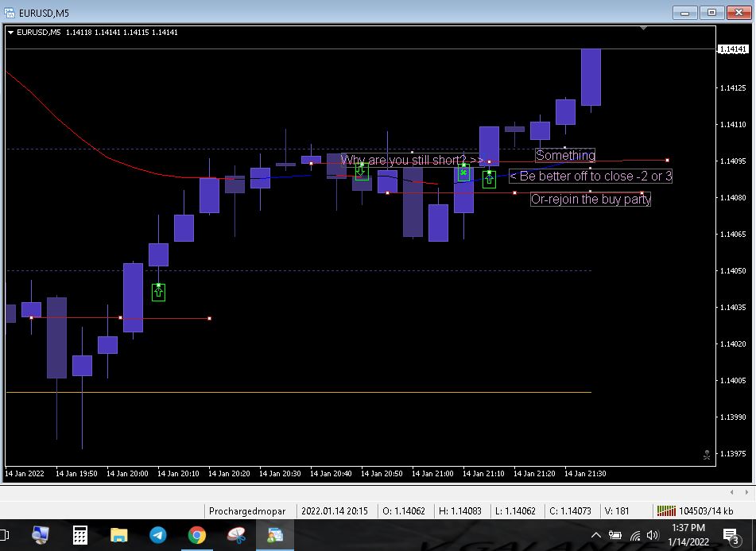
Task: Open Google Chrome from the taskbar
Action: point(196,535)
